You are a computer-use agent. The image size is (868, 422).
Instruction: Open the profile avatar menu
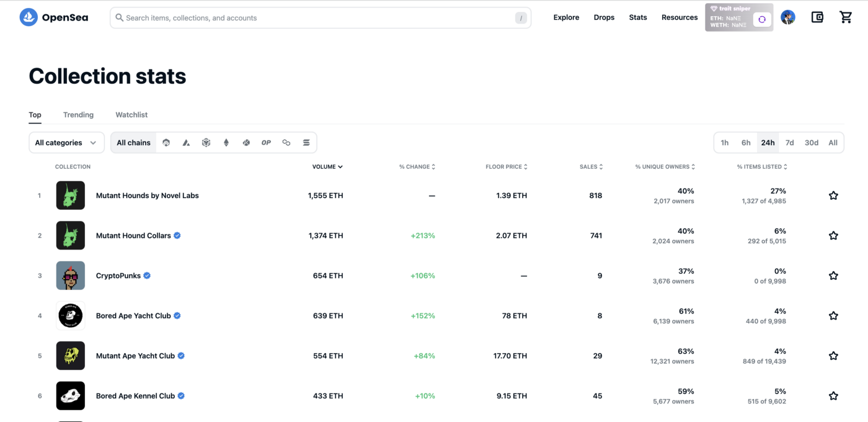pos(788,17)
